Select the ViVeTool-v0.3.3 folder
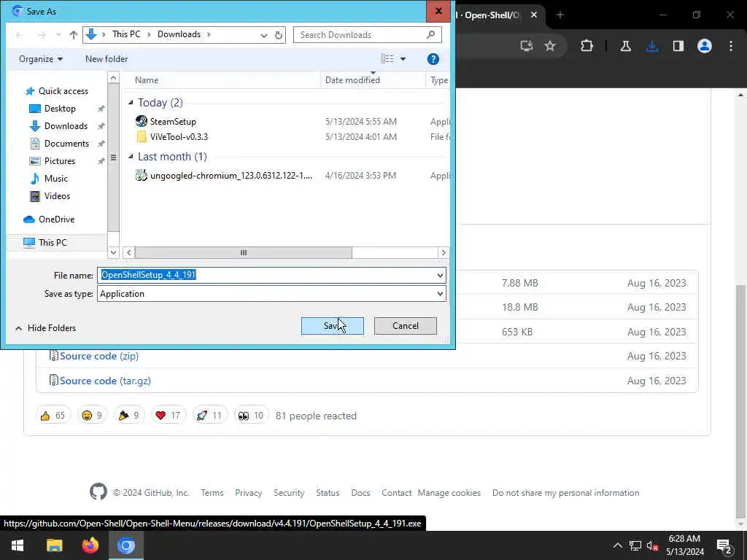Screen dimensions: 747x560 click(x=179, y=137)
